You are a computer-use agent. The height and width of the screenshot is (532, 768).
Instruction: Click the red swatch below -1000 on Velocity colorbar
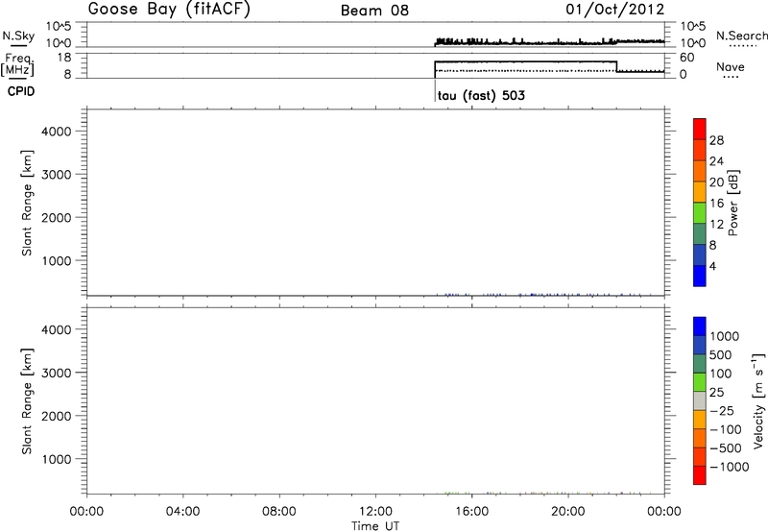click(x=700, y=475)
